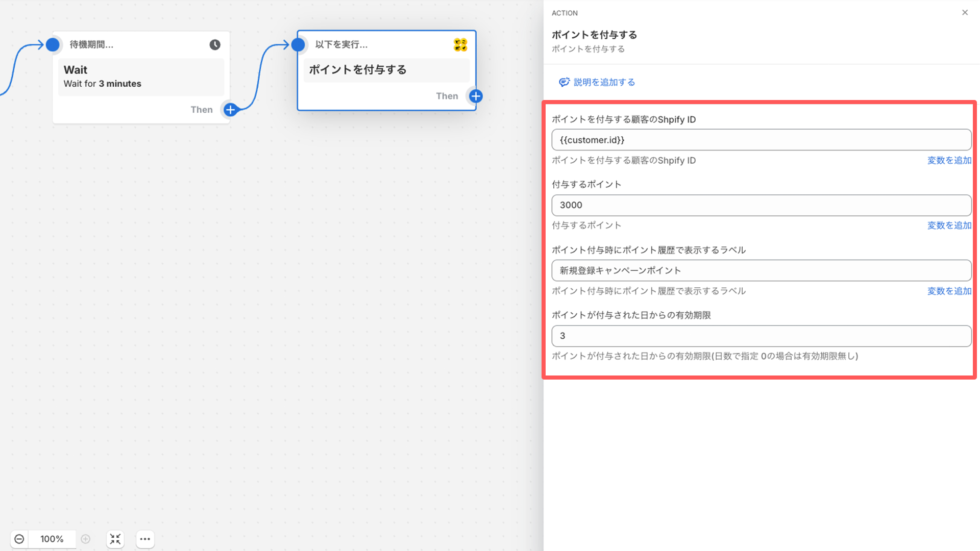Click Then label on Wait step
Screen dimensions: 980x551
202,110
